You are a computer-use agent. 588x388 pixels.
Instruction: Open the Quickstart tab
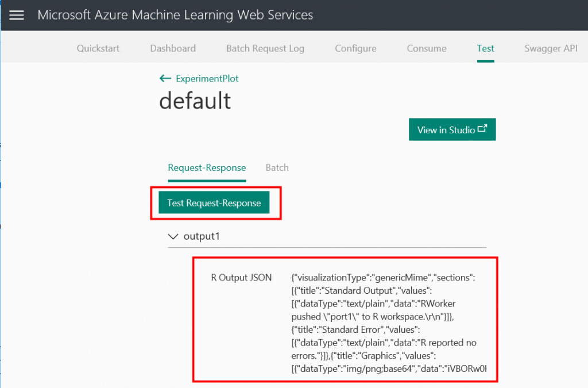tap(98, 48)
